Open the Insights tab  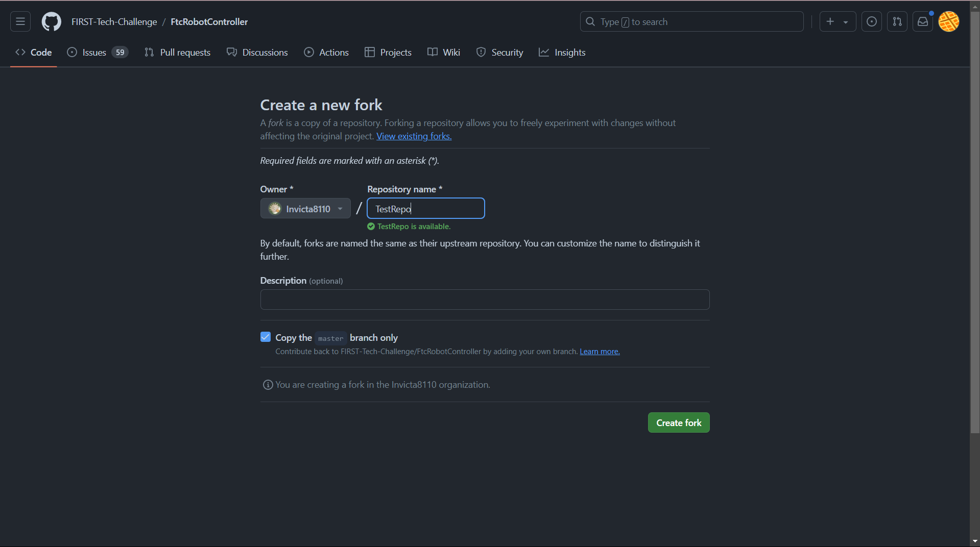click(562, 52)
